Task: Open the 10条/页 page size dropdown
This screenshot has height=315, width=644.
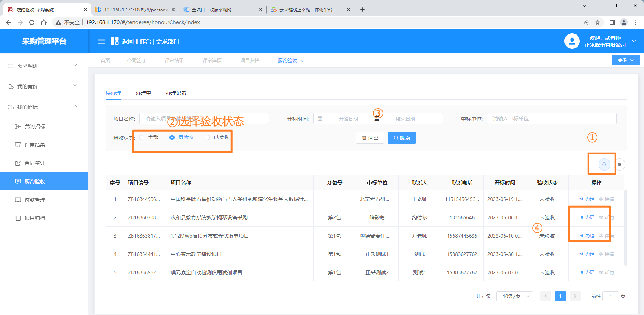Action: pos(514,296)
